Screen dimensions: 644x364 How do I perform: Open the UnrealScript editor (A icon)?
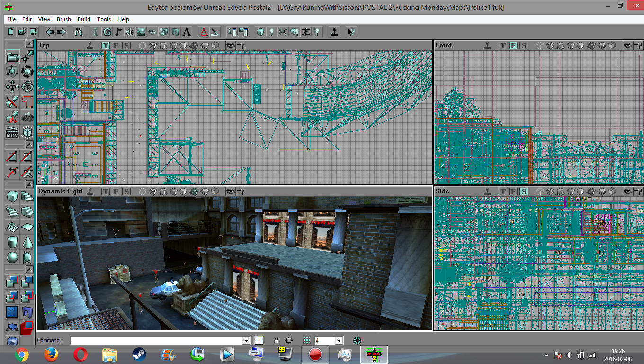coord(187,32)
